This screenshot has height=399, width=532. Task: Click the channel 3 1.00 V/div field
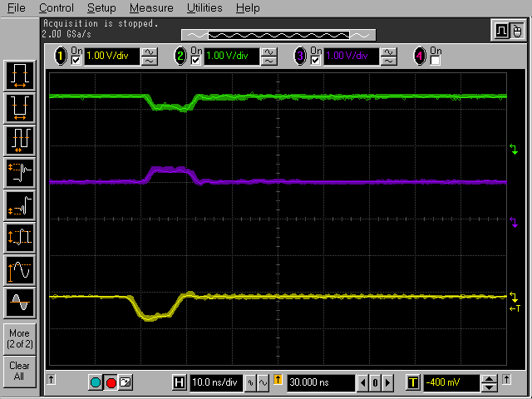point(351,56)
